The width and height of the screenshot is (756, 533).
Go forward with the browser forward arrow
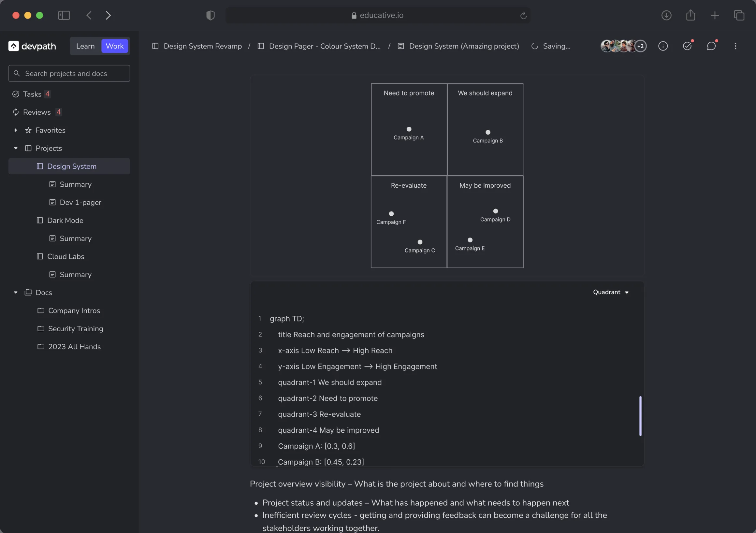108,15
